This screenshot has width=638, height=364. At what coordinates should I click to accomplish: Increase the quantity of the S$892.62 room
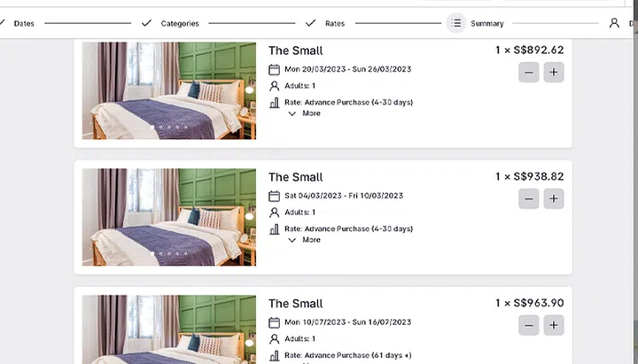coord(554,73)
